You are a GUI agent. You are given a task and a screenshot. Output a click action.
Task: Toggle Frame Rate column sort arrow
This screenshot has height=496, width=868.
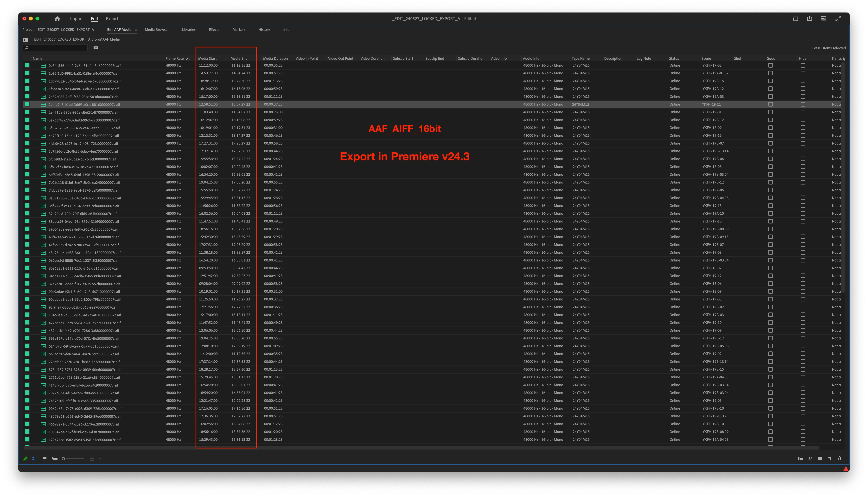[188, 59]
